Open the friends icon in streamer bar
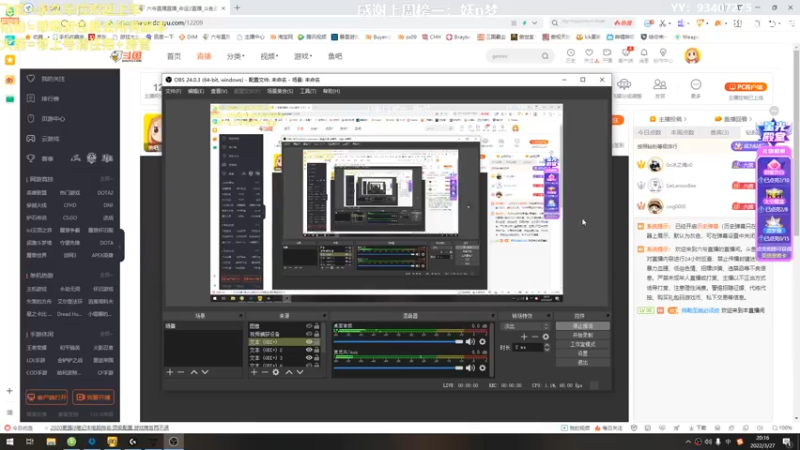Viewport: 800px width, 450px height. [660, 85]
